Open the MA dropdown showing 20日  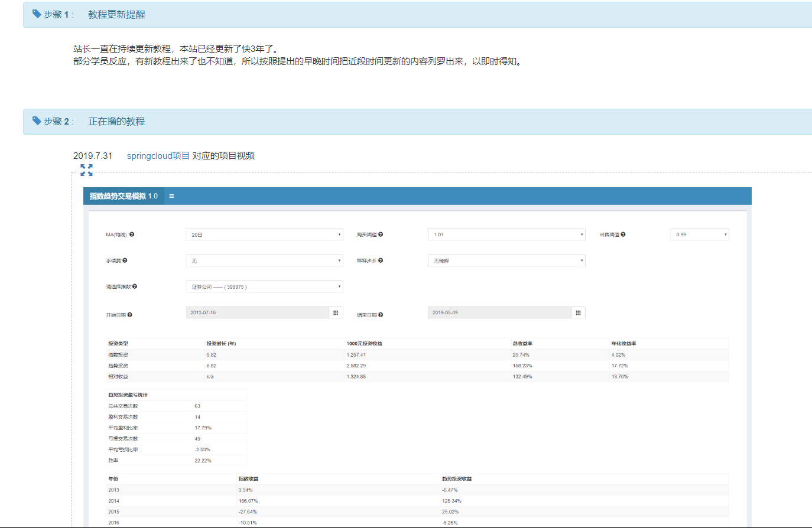tap(264, 234)
